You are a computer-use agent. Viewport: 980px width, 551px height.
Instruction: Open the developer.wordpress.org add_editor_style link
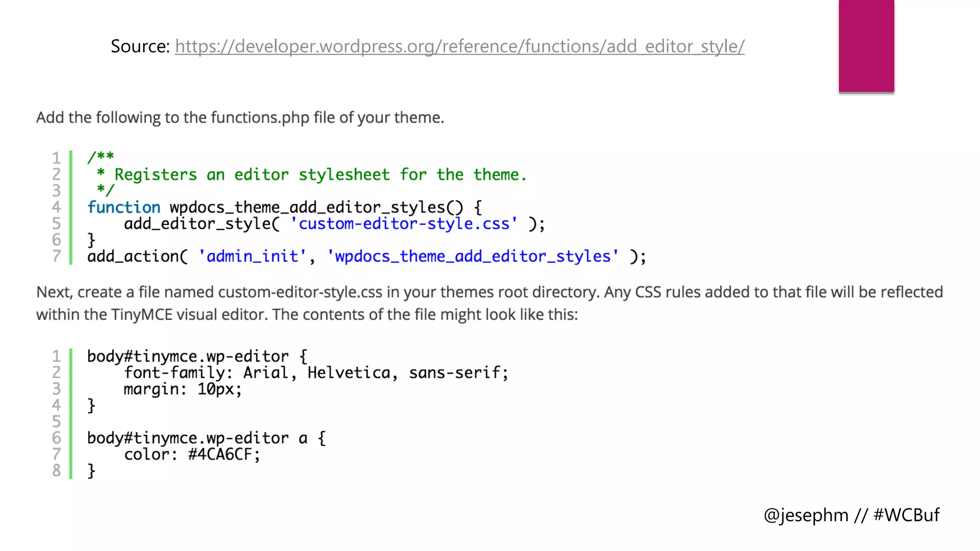[x=459, y=46]
